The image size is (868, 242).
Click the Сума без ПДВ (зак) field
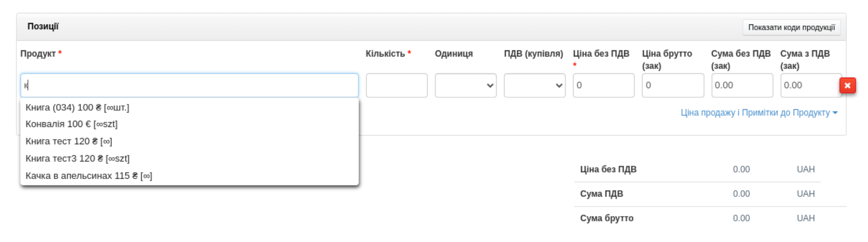click(742, 85)
